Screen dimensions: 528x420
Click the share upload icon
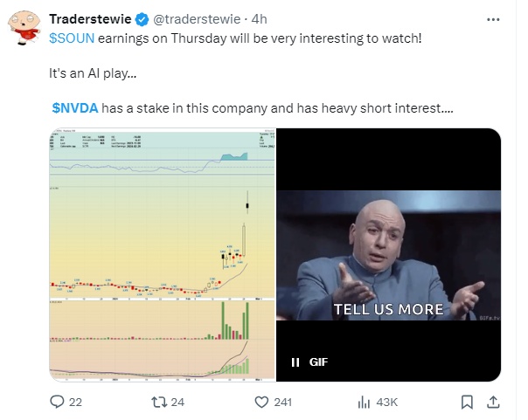493,403
